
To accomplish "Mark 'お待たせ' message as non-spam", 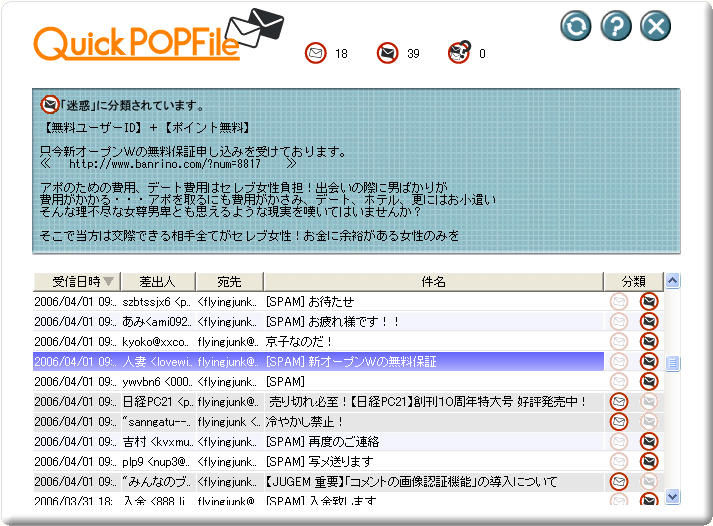I will coord(619,301).
